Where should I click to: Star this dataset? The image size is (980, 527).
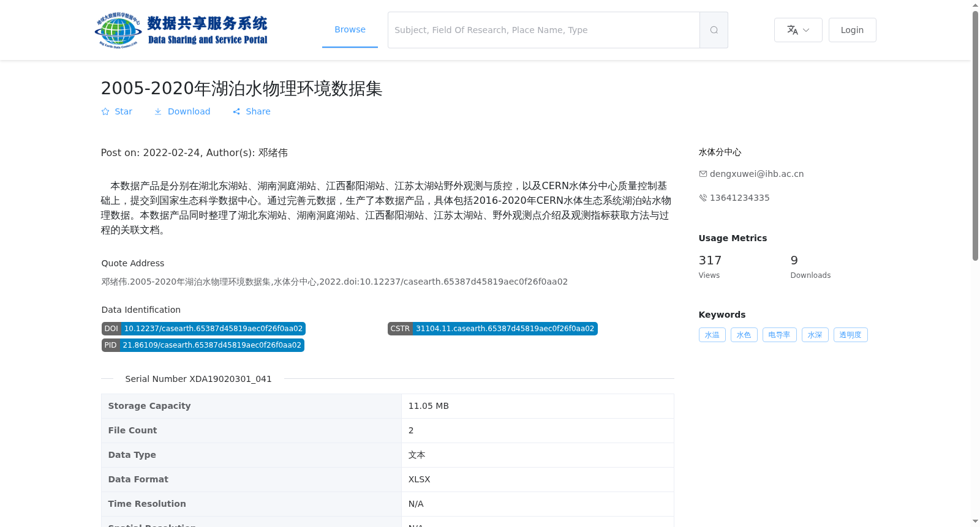[117, 111]
